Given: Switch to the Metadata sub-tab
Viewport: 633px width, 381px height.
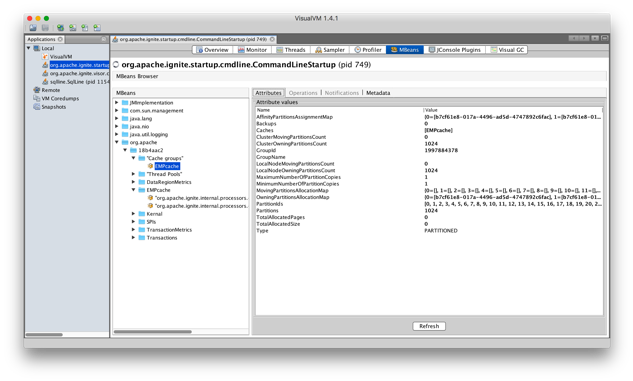Looking at the screenshot, I should pos(378,93).
